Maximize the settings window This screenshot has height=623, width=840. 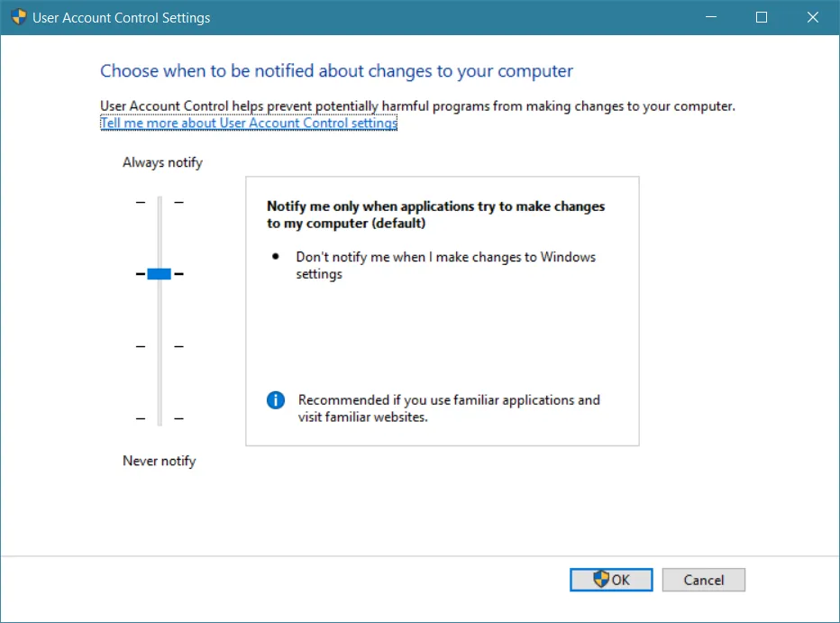[x=762, y=17]
